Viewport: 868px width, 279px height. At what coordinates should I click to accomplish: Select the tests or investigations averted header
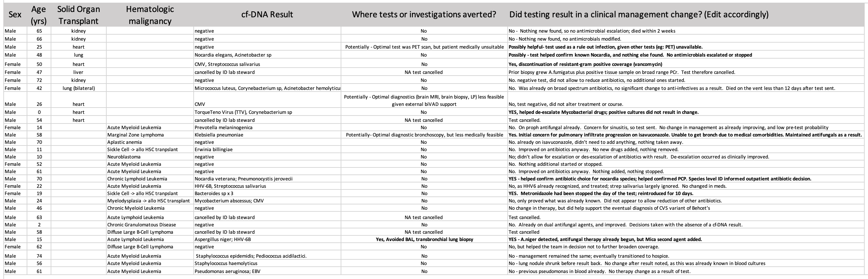[424, 15]
